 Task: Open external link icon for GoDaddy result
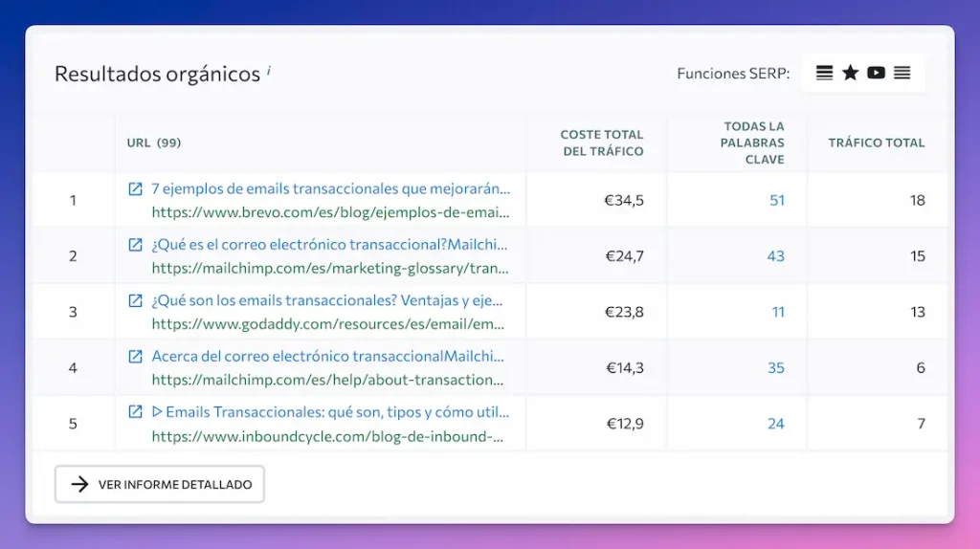[136, 300]
